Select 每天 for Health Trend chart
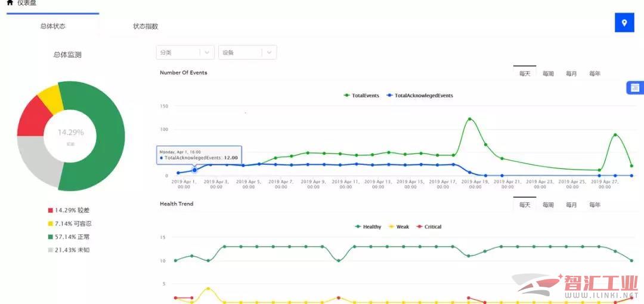Viewport: 644px width, 304px height. [x=525, y=205]
